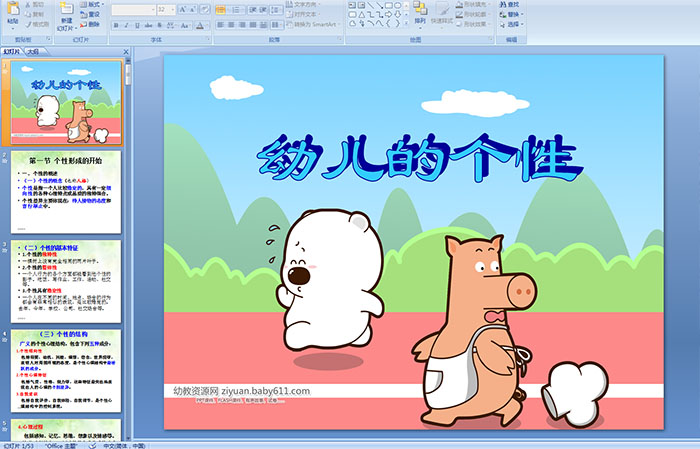This screenshot has height=449, width=700.
Task: Select the Triangle shape in gallery
Action: 362,15
